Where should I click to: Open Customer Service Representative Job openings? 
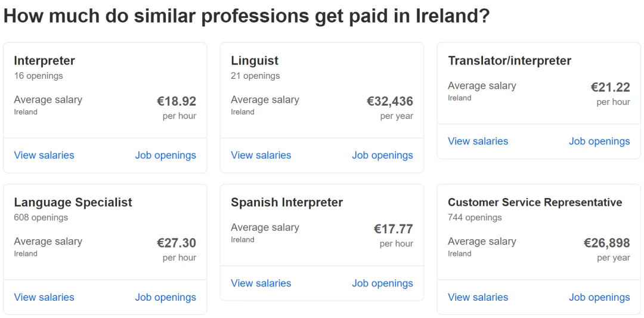[599, 297]
